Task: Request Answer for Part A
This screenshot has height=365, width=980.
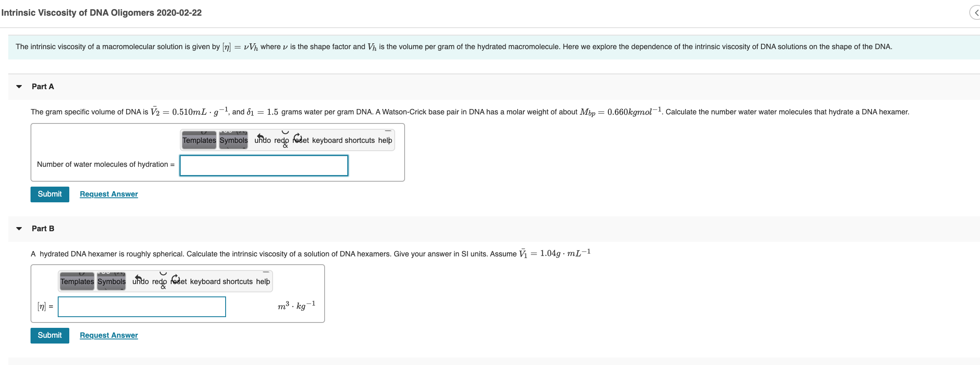Action: [109, 194]
